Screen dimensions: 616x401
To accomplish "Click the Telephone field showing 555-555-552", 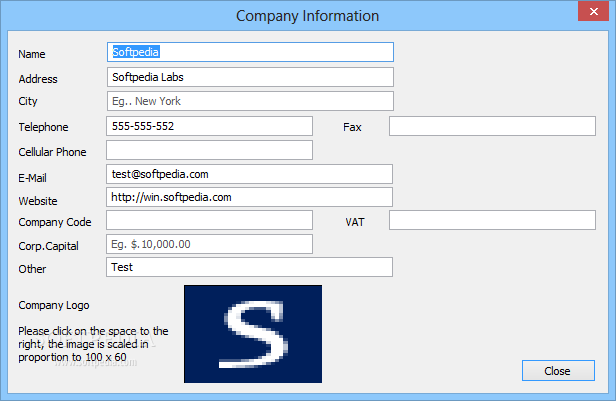I will point(209,126).
